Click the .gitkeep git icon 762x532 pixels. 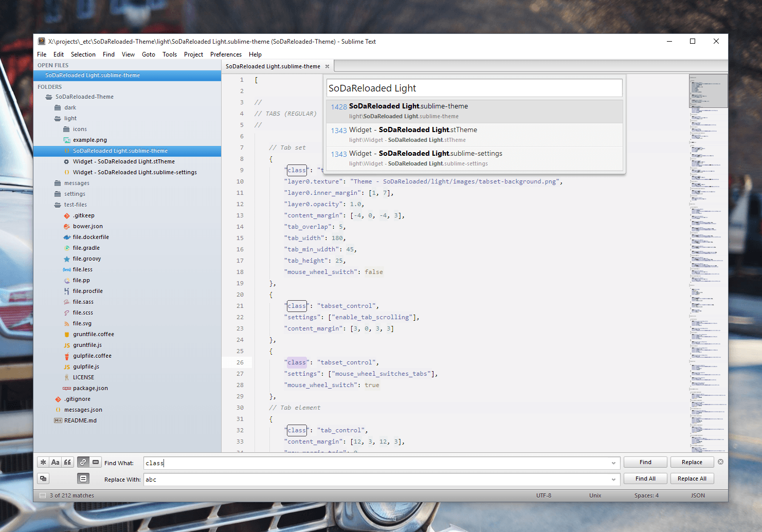tap(66, 215)
